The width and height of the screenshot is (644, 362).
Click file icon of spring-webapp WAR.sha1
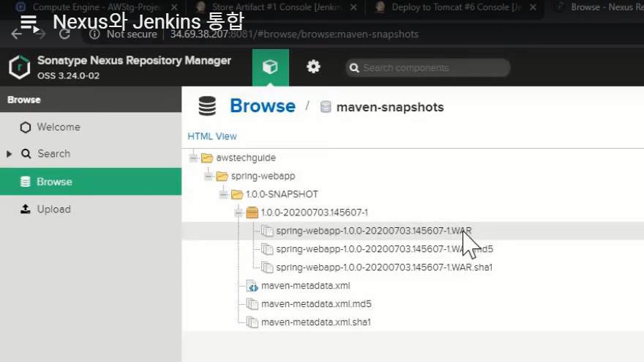(x=267, y=267)
